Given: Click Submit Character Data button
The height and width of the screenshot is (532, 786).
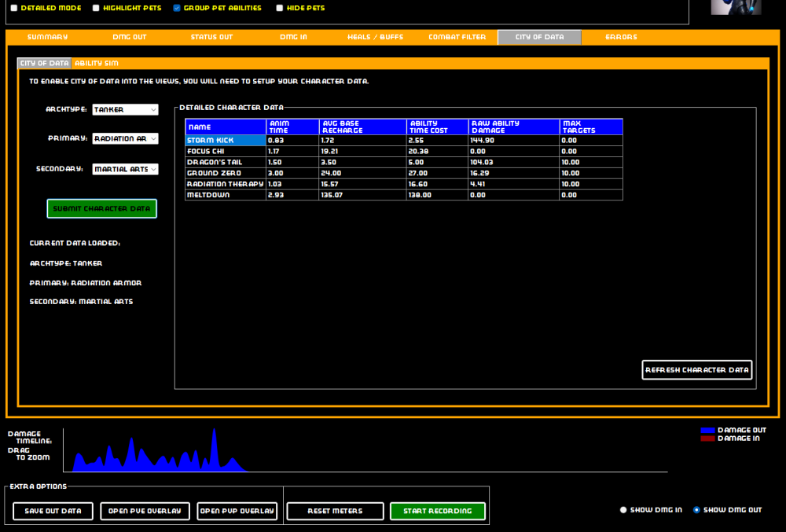Looking at the screenshot, I should click(101, 209).
